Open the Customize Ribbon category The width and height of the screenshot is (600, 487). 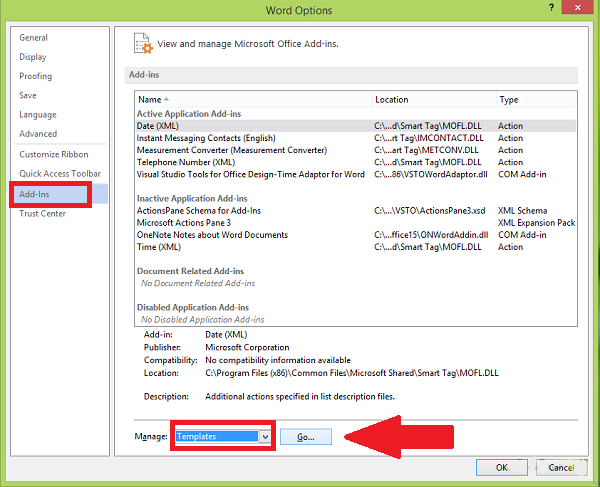[x=54, y=154]
